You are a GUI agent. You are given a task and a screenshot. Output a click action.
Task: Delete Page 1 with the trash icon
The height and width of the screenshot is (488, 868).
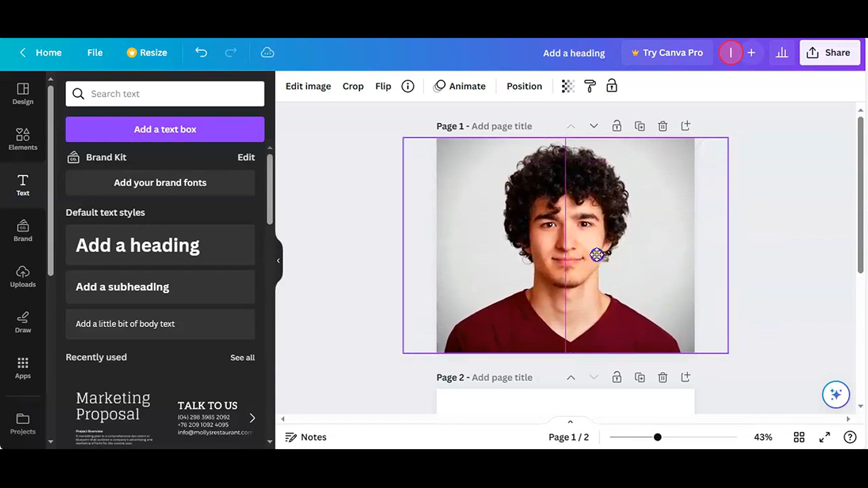pyautogui.click(x=663, y=126)
